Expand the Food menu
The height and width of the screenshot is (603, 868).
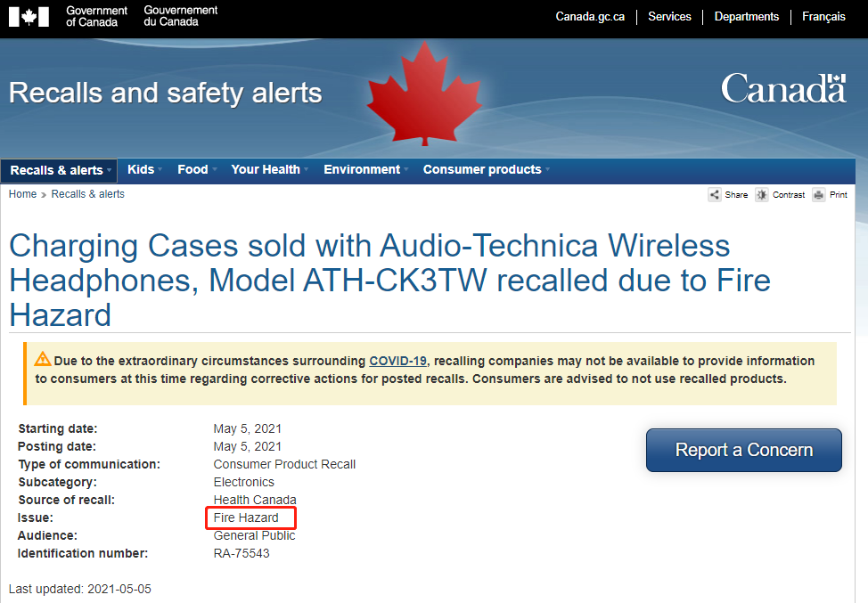pos(197,170)
